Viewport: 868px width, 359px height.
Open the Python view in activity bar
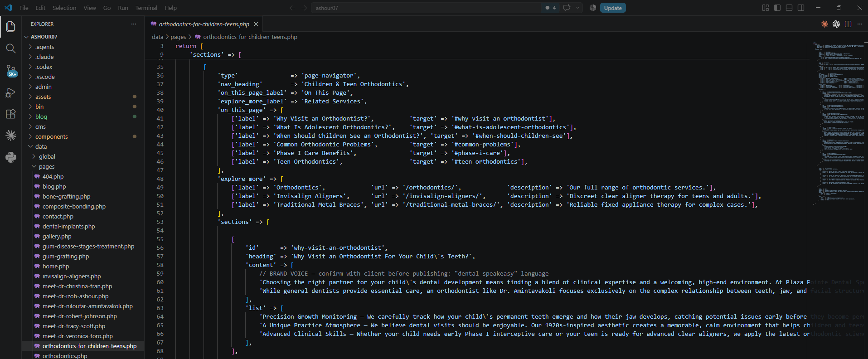click(x=11, y=157)
